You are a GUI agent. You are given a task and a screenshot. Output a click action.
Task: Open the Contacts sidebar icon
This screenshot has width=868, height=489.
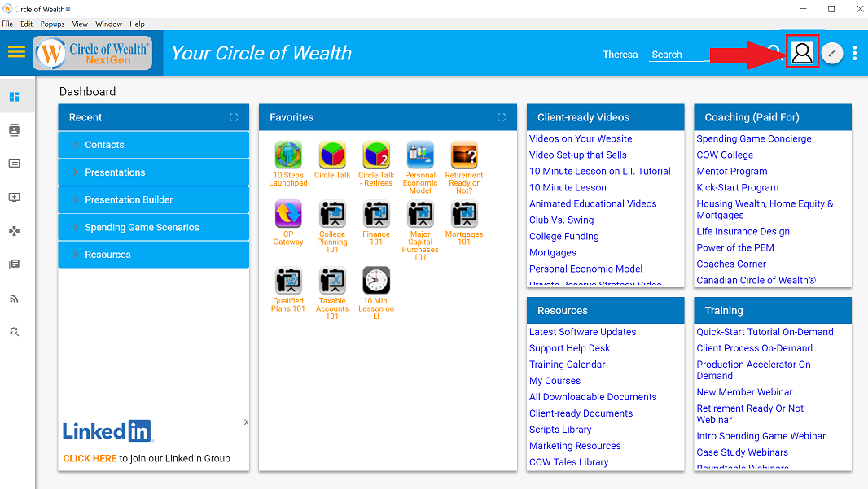point(15,130)
